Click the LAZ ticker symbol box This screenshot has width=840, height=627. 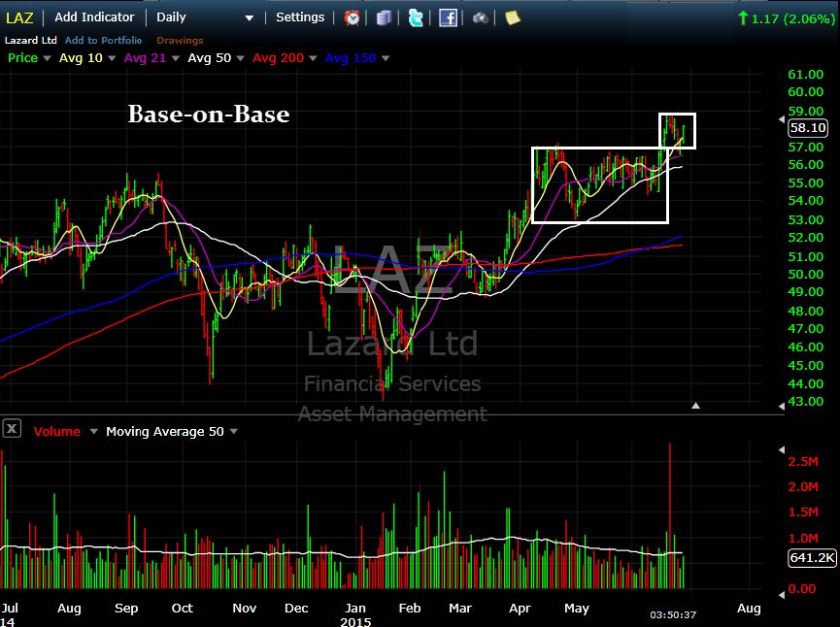coord(19,18)
